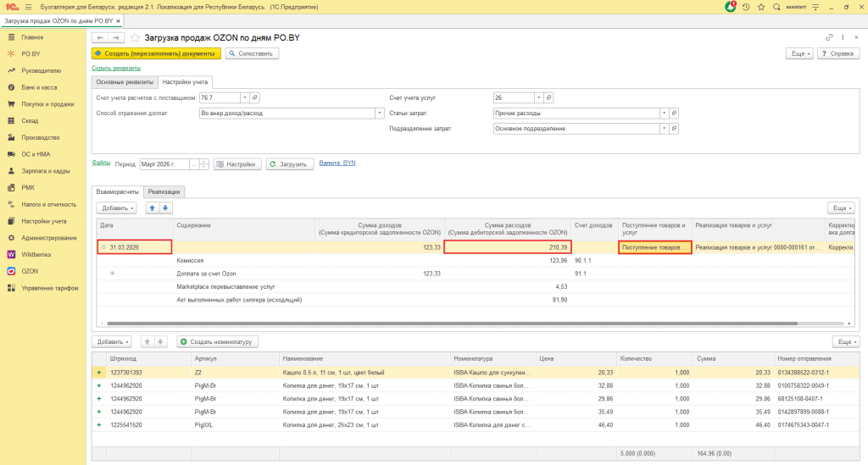Open the Производство section
Viewport: 868px width, 465px height.
click(x=41, y=137)
